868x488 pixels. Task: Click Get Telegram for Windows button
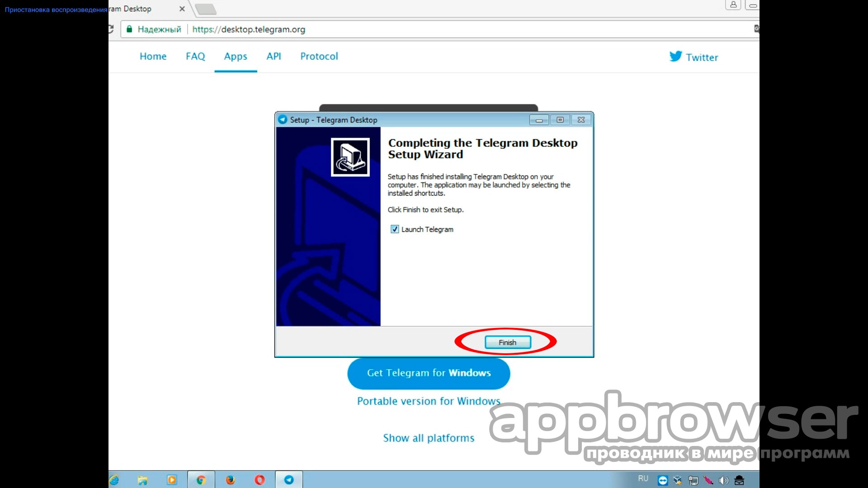pos(429,373)
